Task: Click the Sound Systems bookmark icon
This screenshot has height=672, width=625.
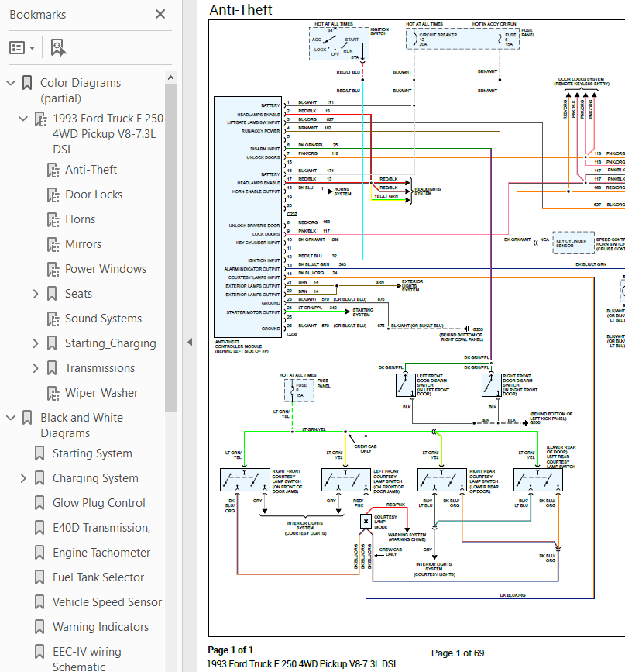Action: 53,319
